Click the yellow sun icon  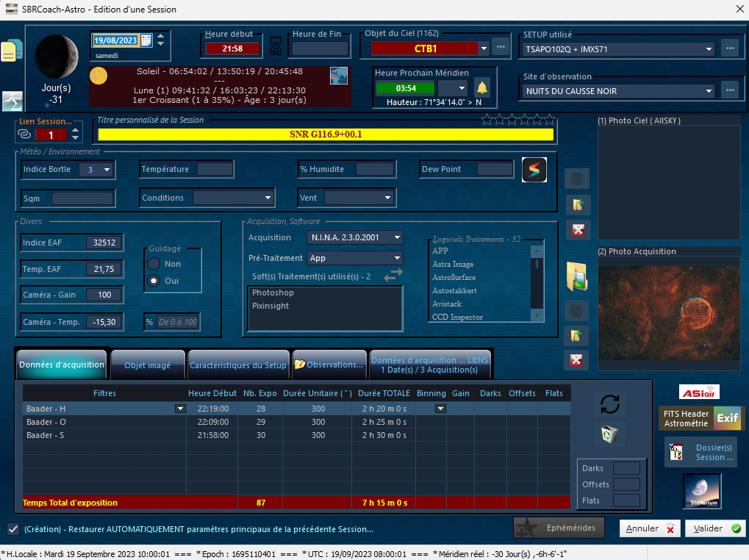[x=98, y=76]
